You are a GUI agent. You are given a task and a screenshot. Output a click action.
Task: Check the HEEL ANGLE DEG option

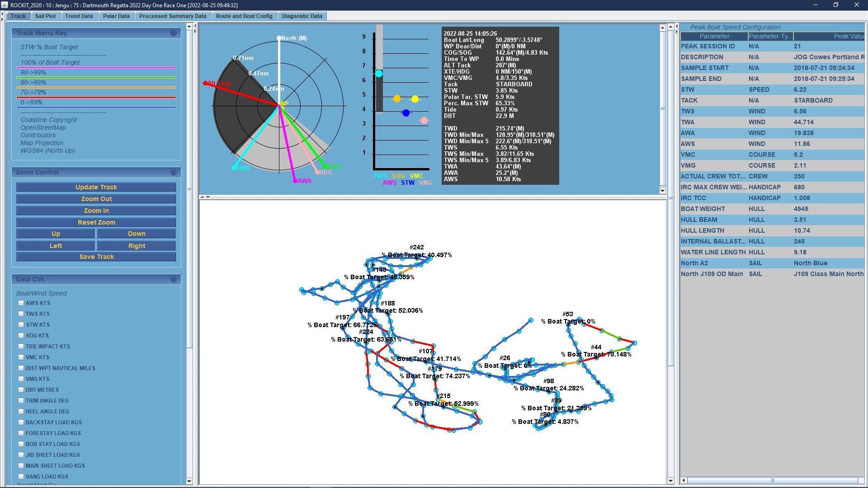coord(21,412)
